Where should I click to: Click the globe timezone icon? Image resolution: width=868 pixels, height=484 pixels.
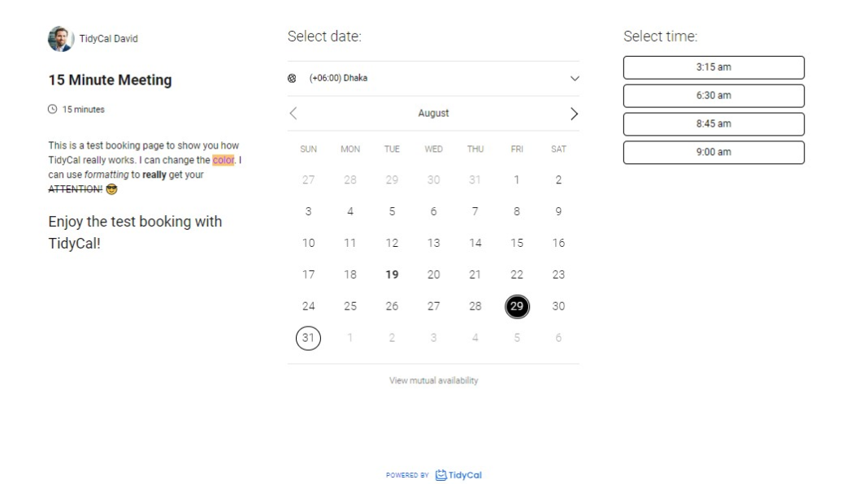293,79
